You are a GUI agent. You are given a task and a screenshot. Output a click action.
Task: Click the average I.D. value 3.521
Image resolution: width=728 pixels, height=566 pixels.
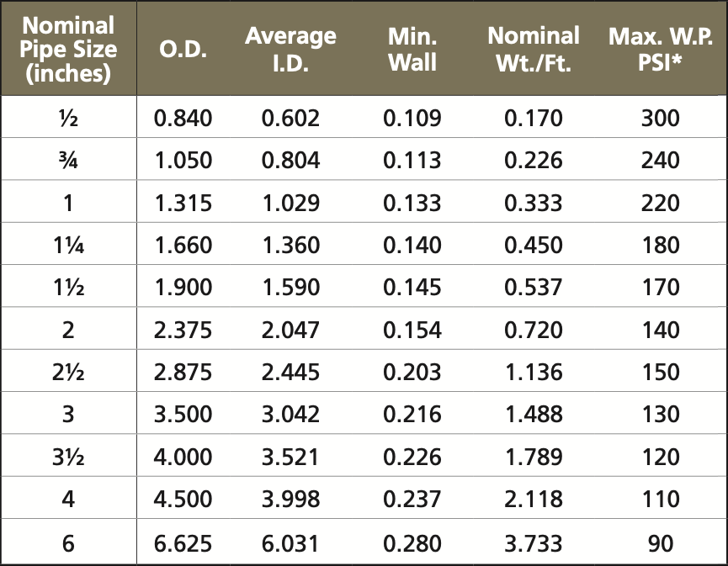click(x=290, y=458)
